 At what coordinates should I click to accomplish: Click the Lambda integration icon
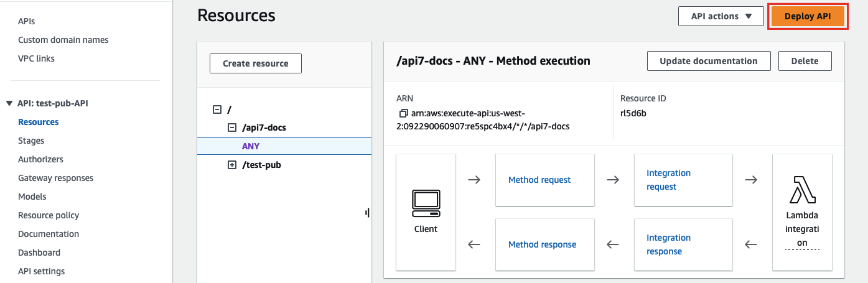click(x=802, y=190)
